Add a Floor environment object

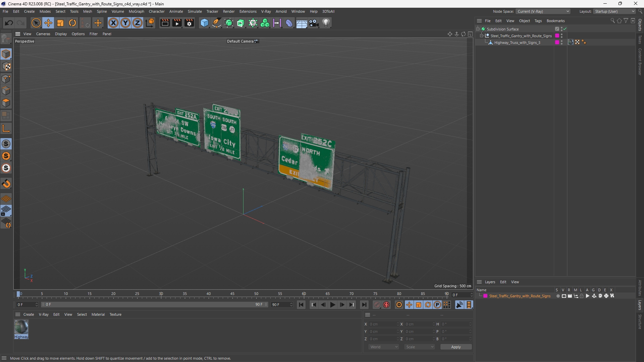302,23
